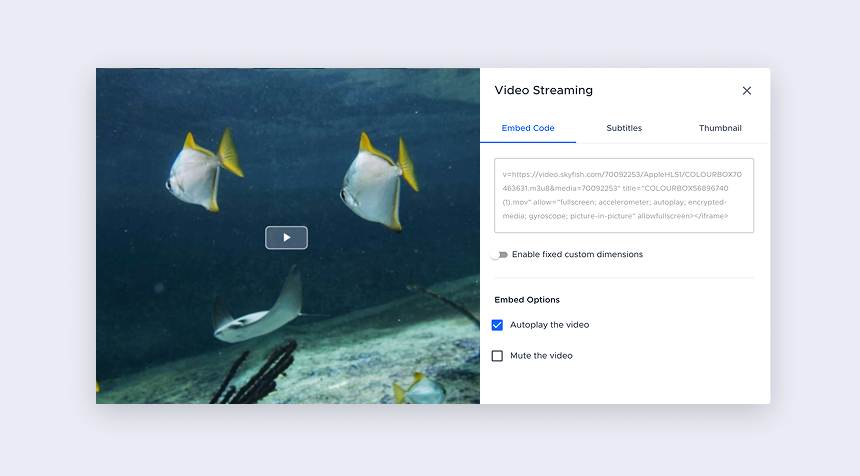Click inside the embed code text box
Image resolution: width=860 pixels, height=476 pixels.
click(x=624, y=195)
